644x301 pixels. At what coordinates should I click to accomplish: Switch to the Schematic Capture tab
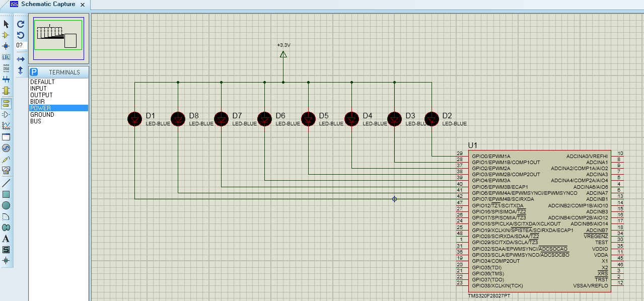point(48,4)
